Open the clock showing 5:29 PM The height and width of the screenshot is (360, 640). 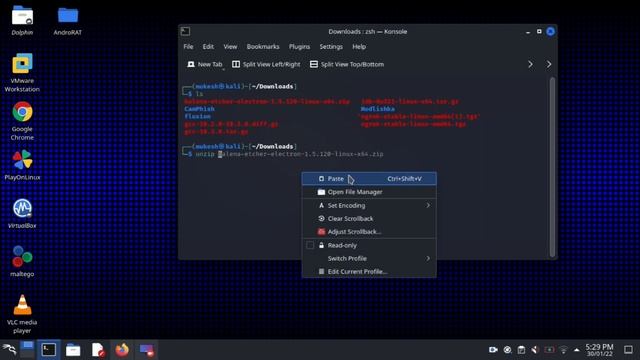click(x=599, y=350)
